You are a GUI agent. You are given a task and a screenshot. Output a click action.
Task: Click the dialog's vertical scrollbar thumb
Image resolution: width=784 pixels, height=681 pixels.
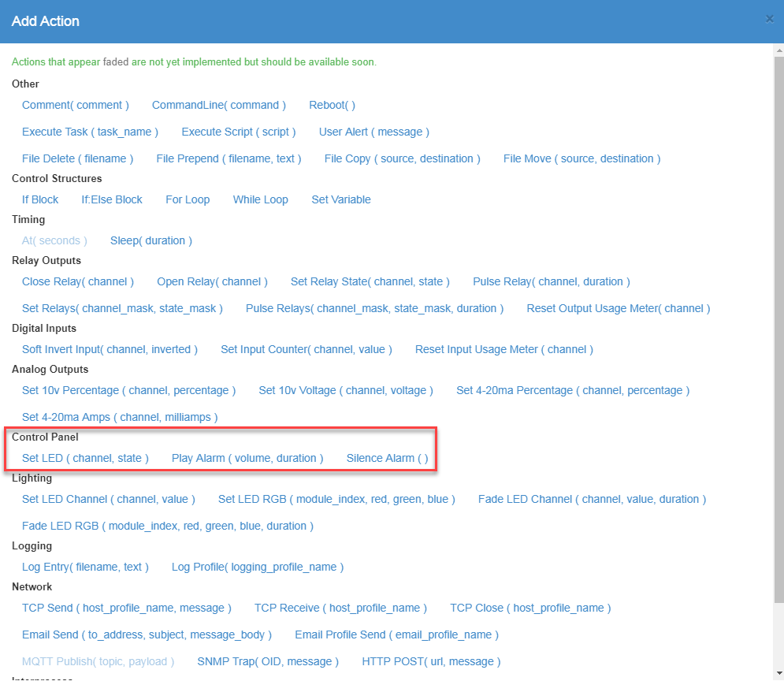[x=779, y=329]
